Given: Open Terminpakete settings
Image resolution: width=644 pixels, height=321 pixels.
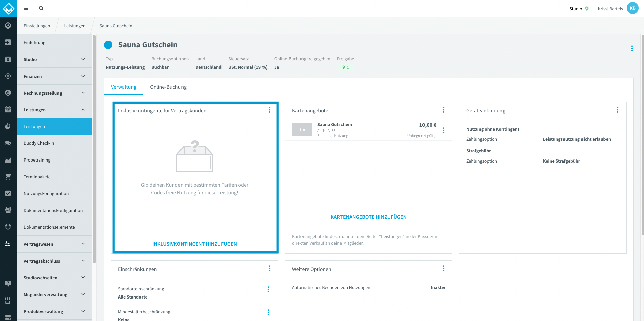Looking at the screenshot, I should coord(54,177).
